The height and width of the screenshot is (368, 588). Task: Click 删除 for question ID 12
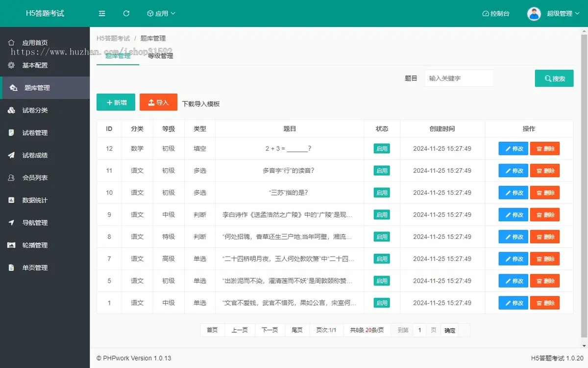(x=545, y=149)
